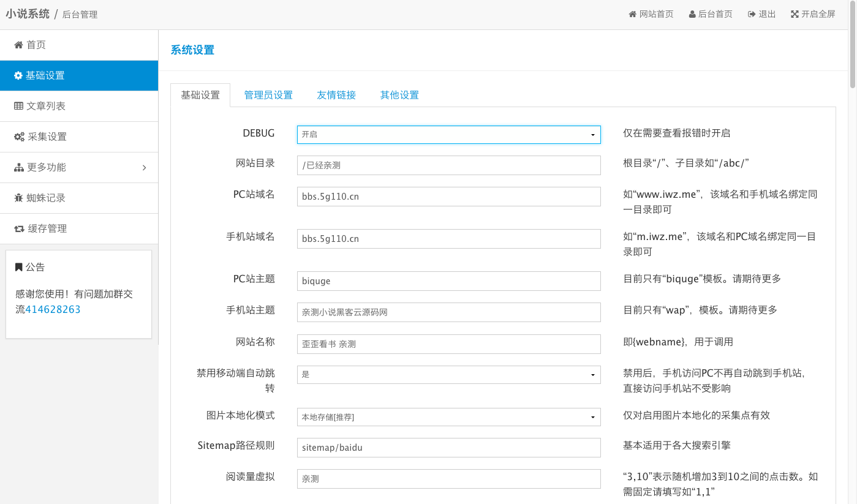Click the home icon beside 首页 in sidebar
Viewport: 857px width, 504px height.
pyautogui.click(x=18, y=45)
